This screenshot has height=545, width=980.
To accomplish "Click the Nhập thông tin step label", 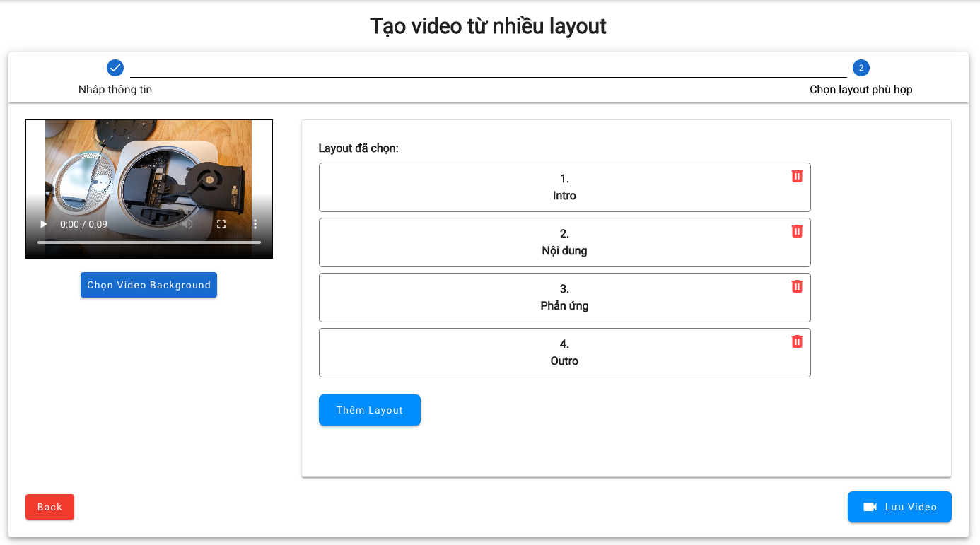I will [x=115, y=90].
